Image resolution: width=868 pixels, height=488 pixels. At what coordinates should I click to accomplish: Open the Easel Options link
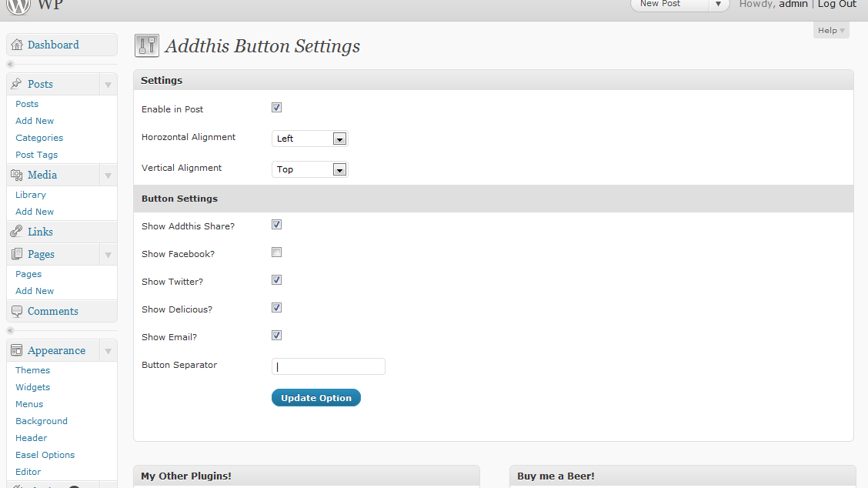coord(45,455)
